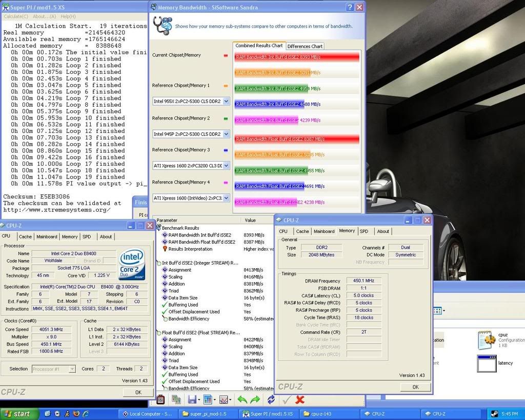
Task: Select the Benchmark Results row in Sandra's list
Action: point(216,228)
